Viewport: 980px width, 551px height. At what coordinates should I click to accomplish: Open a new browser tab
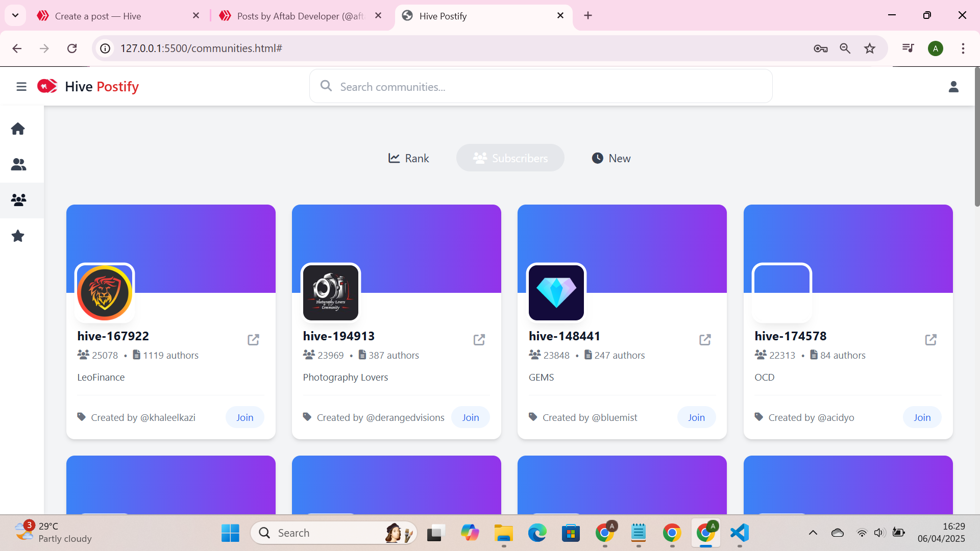588,15
